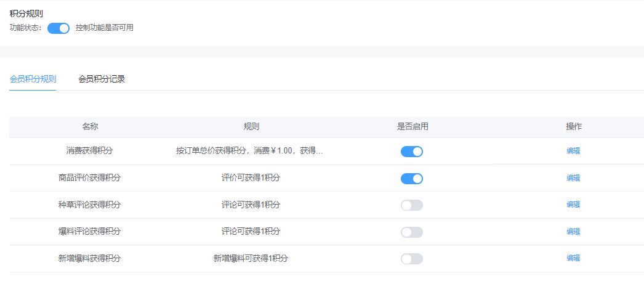Edit the 爆料评论获得积分 rule

(x=573, y=231)
